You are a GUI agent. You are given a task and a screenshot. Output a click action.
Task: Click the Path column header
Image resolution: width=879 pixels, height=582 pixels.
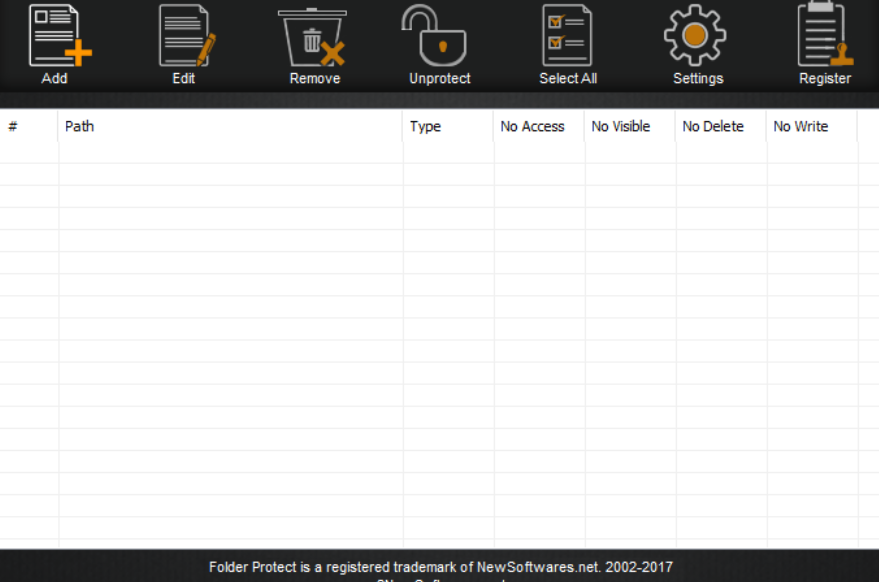coord(230,126)
